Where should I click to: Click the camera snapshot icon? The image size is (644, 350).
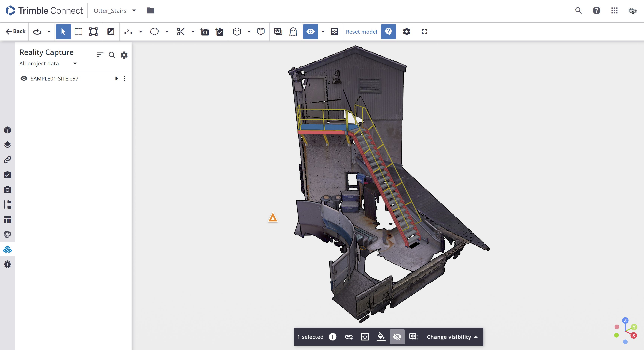click(204, 32)
